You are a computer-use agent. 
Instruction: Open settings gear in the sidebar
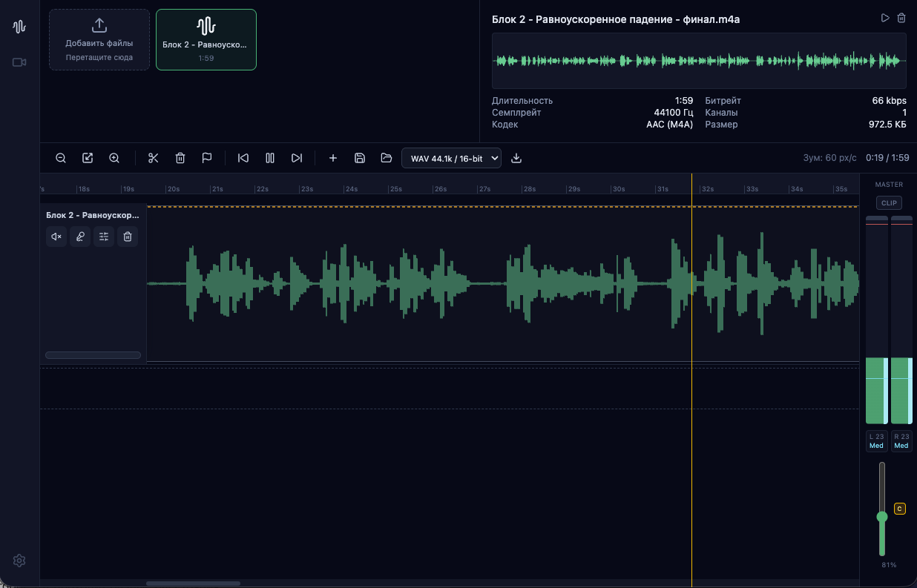19,561
